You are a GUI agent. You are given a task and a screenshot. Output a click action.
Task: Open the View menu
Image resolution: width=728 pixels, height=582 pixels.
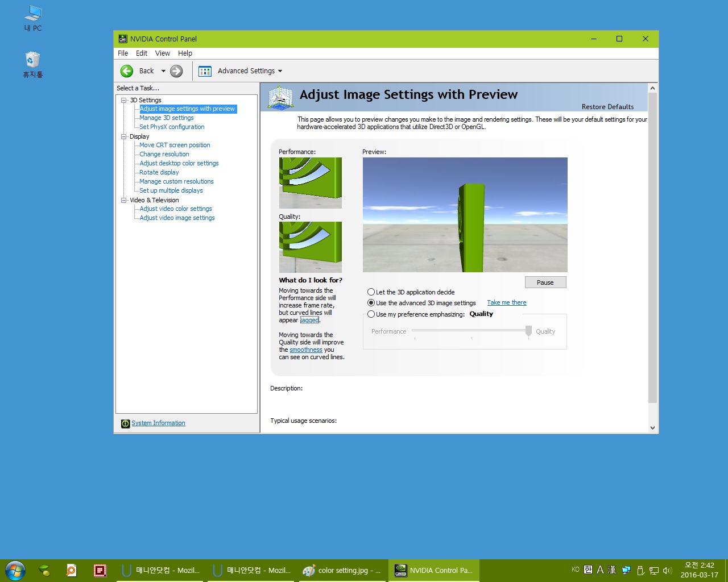point(163,53)
